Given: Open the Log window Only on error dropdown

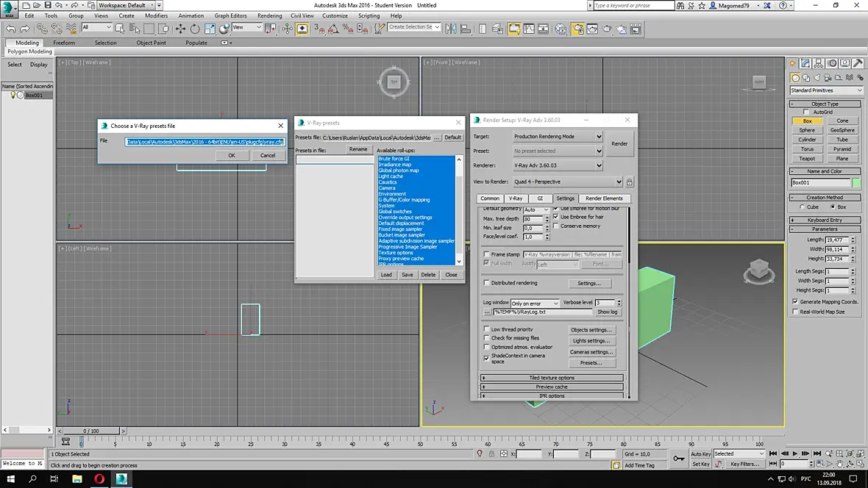Looking at the screenshot, I should click(x=535, y=304).
